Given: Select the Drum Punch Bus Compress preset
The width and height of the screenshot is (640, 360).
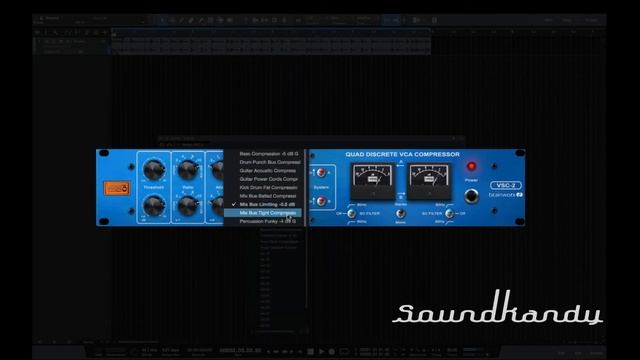Looking at the screenshot, I should click(264, 162).
